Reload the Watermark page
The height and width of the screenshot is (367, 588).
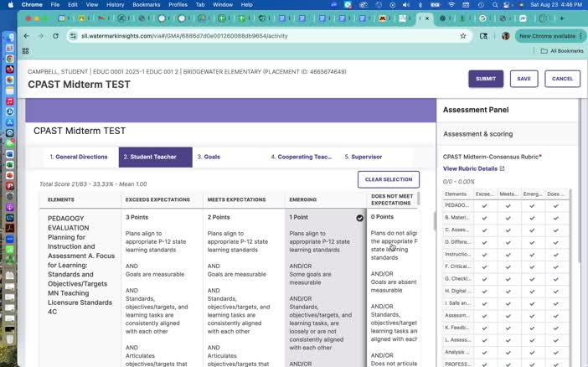coord(55,36)
